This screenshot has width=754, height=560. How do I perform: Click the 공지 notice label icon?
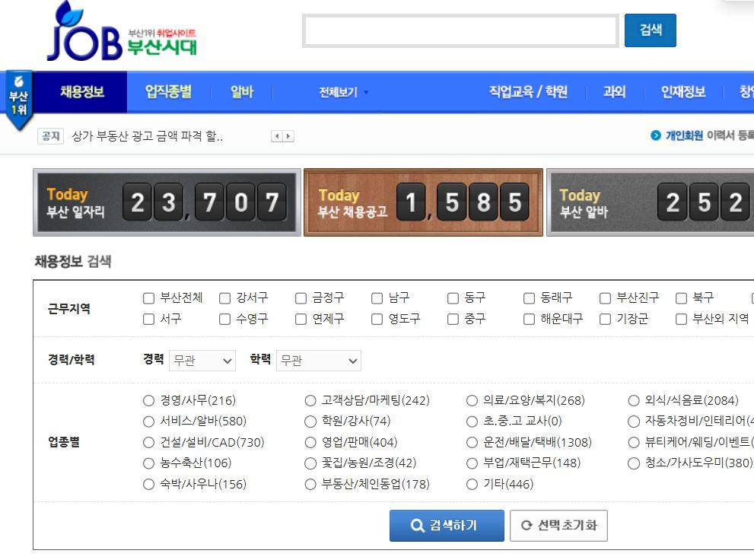pos(51,136)
